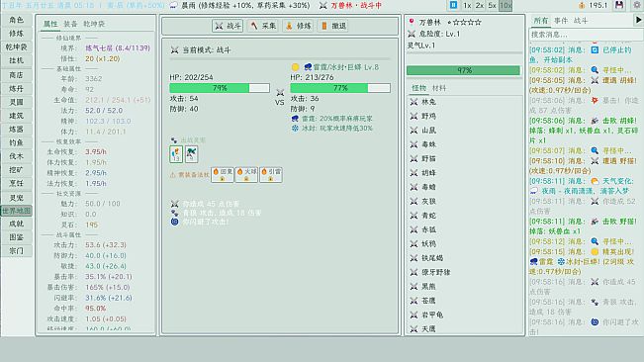Image resolution: width=644 pixels, height=362 pixels.
Task: Show 所有 messages tab
Action: click(540, 20)
